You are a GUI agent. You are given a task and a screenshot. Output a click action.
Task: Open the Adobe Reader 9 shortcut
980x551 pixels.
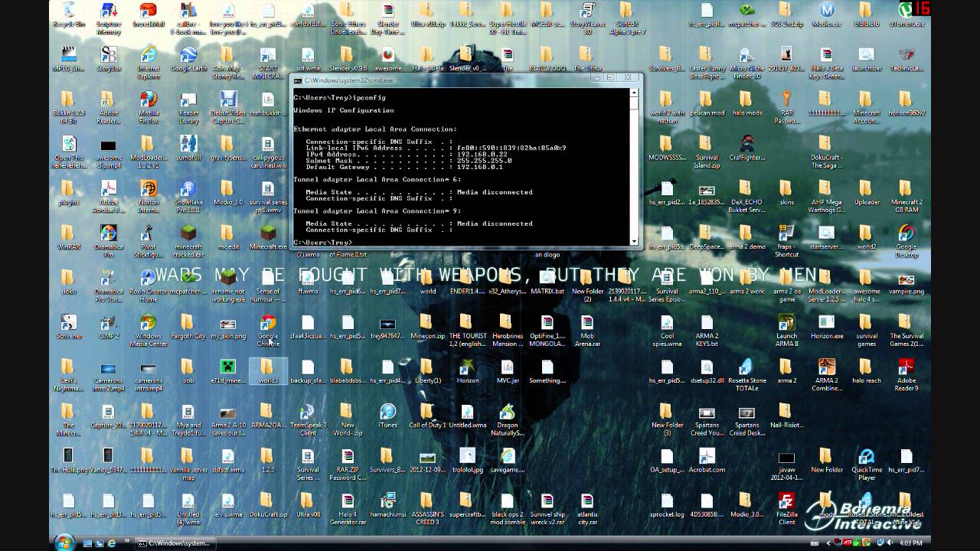906,374
